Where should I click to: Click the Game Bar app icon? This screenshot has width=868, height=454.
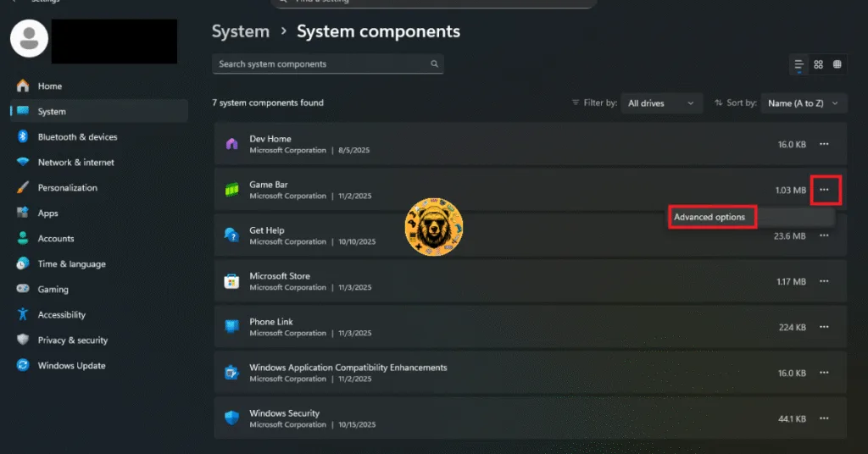(231, 190)
